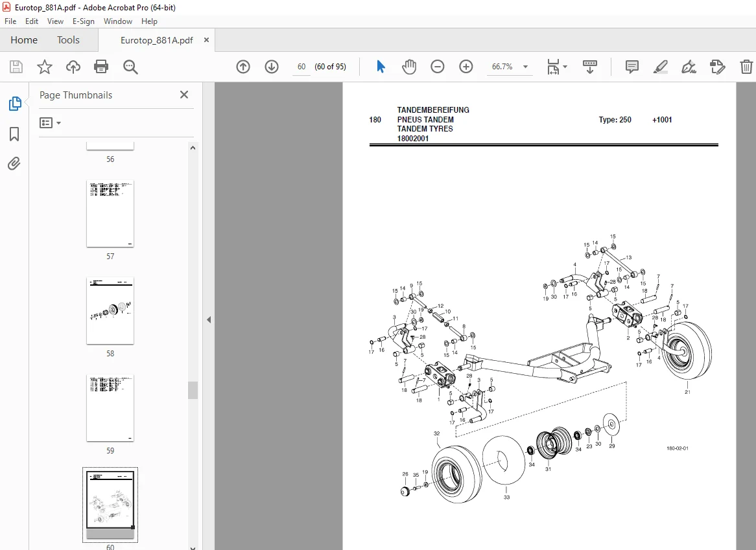This screenshot has height=550, width=756.
Task: Open the Find text search tool
Action: point(130,67)
